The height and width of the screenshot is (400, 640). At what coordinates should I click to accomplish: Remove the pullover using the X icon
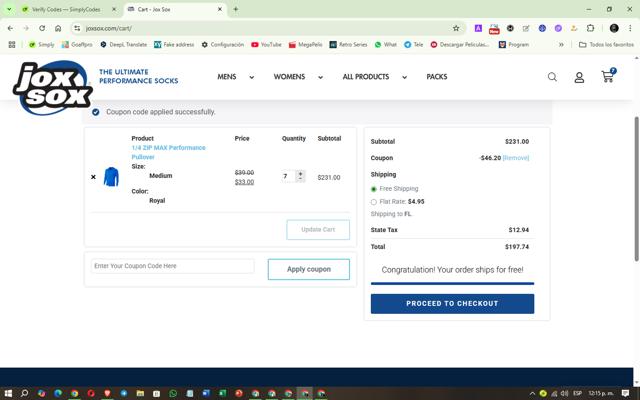coord(93,177)
